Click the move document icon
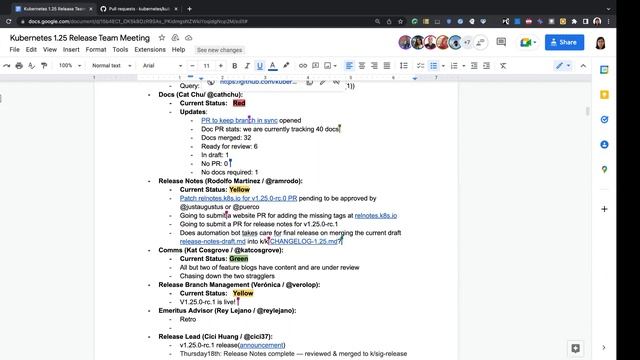 click(175, 38)
